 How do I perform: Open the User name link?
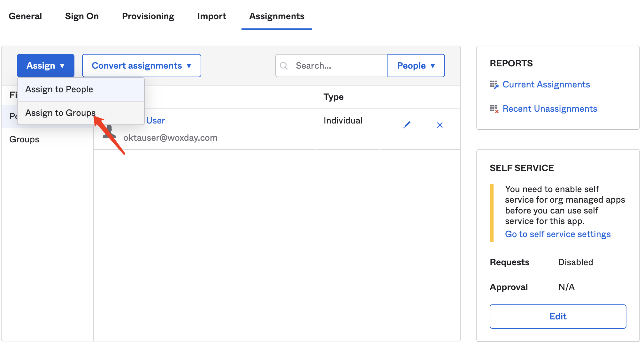tap(156, 121)
